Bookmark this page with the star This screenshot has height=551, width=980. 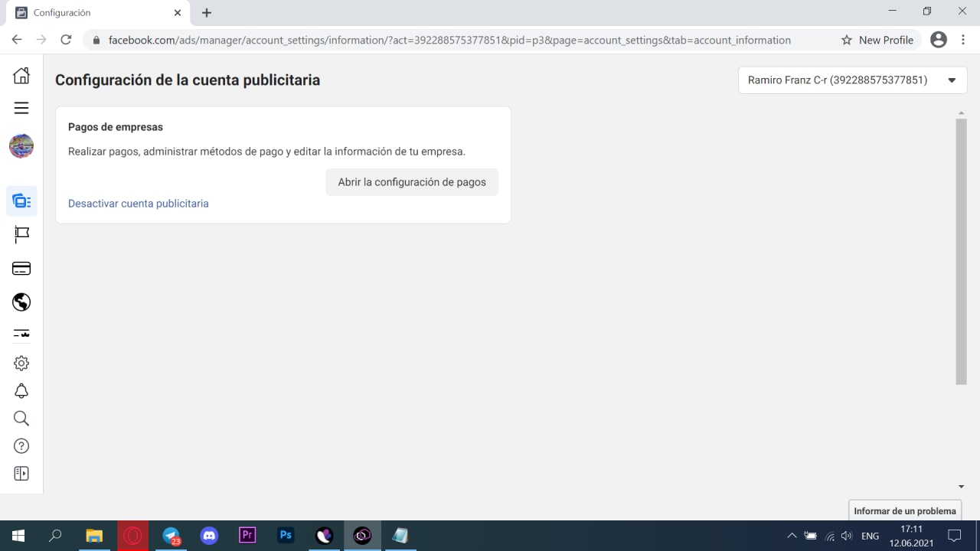pos(846,40)
